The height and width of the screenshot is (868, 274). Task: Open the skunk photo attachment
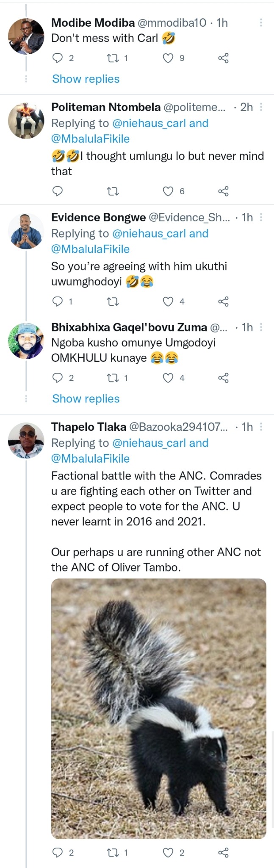[x=159, y=709]
